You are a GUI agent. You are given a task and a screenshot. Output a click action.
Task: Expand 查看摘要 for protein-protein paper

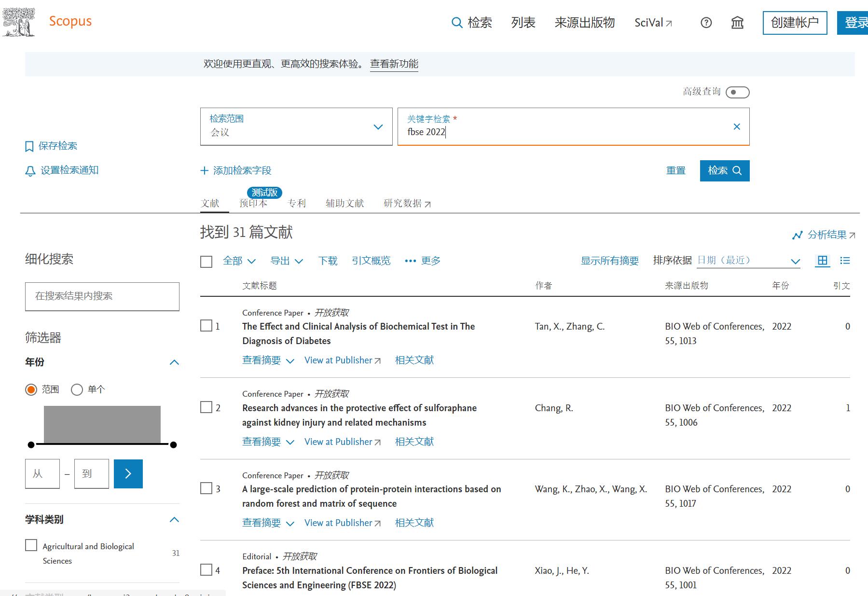point(268,523)
